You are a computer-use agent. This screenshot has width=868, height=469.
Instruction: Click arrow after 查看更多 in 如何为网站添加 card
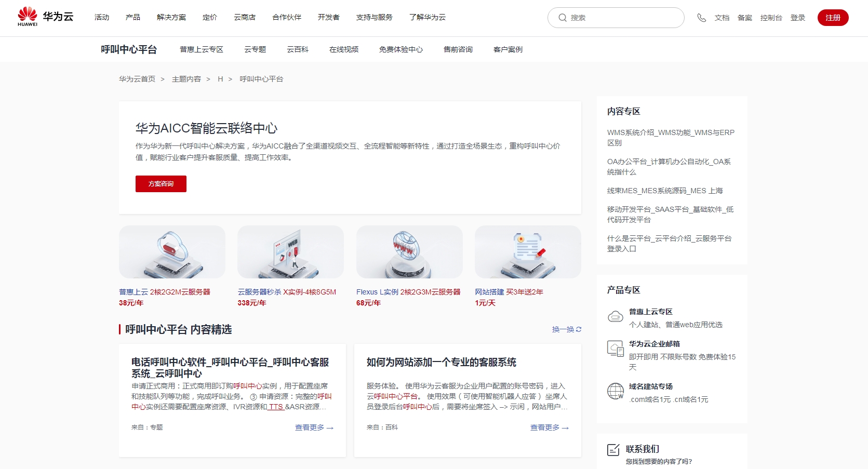pyautogui.click(x=565, y=428)
